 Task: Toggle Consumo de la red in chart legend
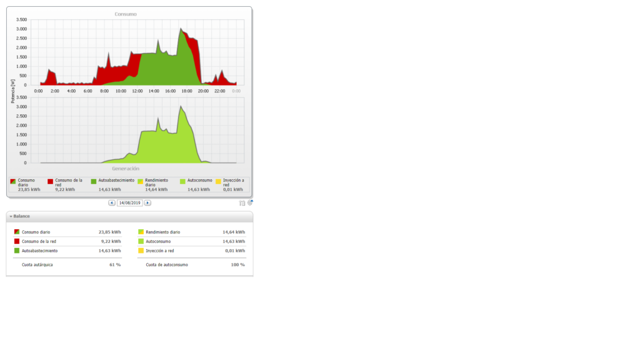(x=50, y=181)
